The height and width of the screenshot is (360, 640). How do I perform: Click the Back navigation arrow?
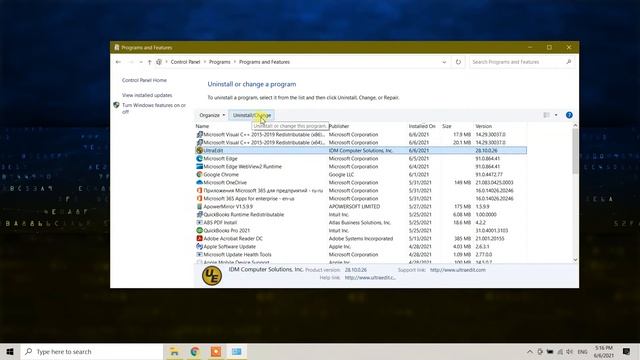(x=118, y=62)
